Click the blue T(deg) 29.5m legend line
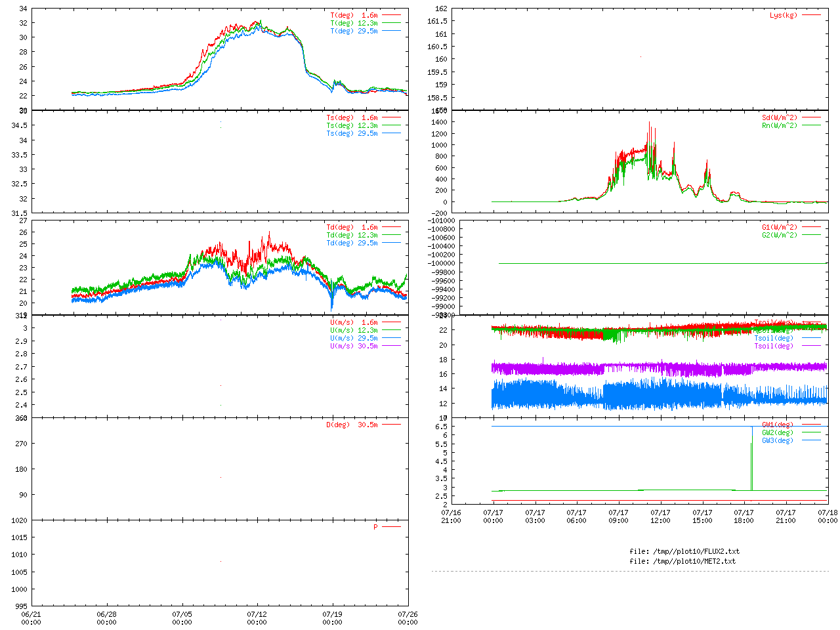This screenshot has height=630, width=840. point(391,31)
